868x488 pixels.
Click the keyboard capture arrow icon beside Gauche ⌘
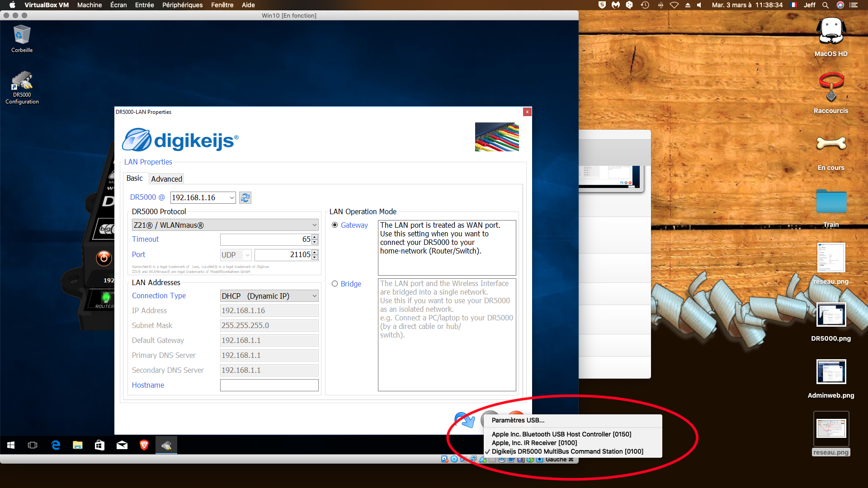[x=540, y=460]
